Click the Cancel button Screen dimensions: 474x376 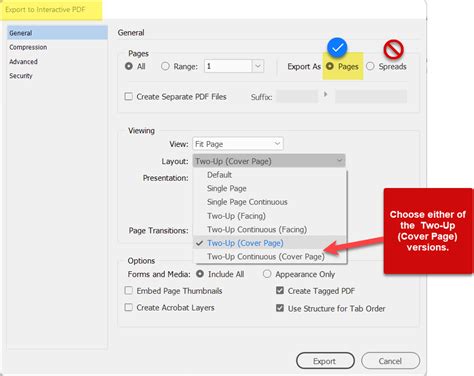[390, 361]
